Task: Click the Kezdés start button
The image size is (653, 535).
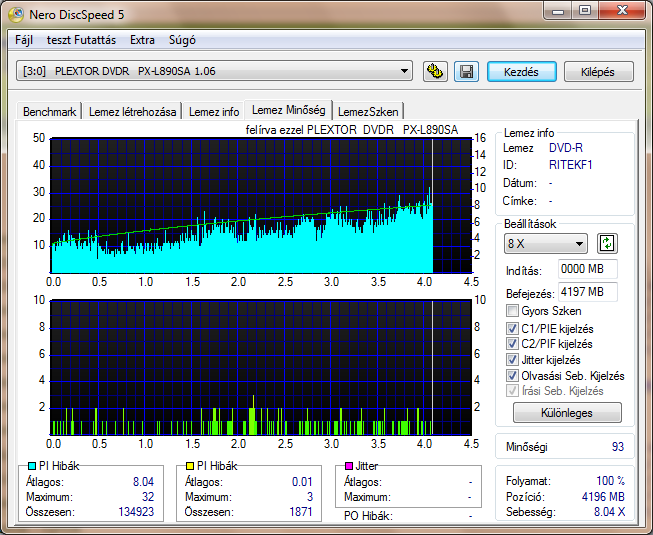Action: point(521,72)
